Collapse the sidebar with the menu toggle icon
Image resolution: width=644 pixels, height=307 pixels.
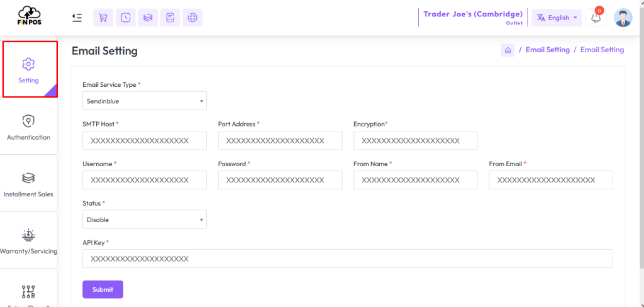[x=77, y=18]
